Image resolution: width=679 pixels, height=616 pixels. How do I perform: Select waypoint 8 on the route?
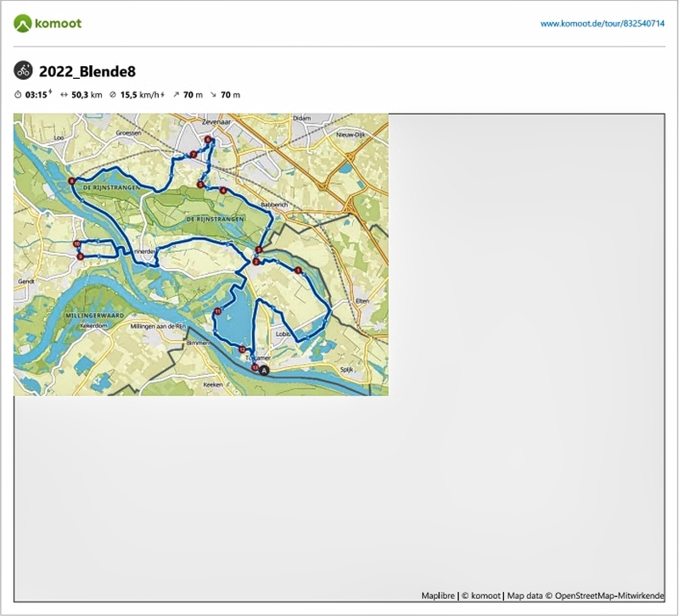pyautogui.click(x=72, y=182)
